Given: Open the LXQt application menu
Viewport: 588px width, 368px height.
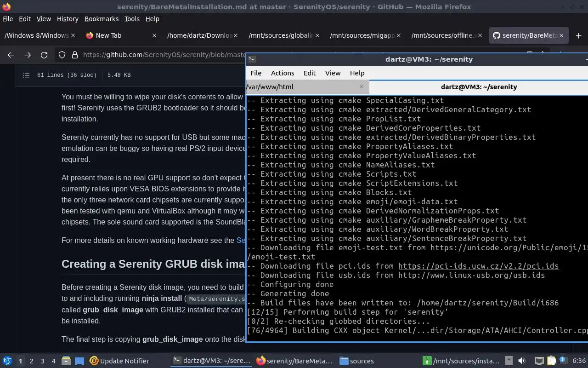Looking at the screenshot, I should pos(7,361).
